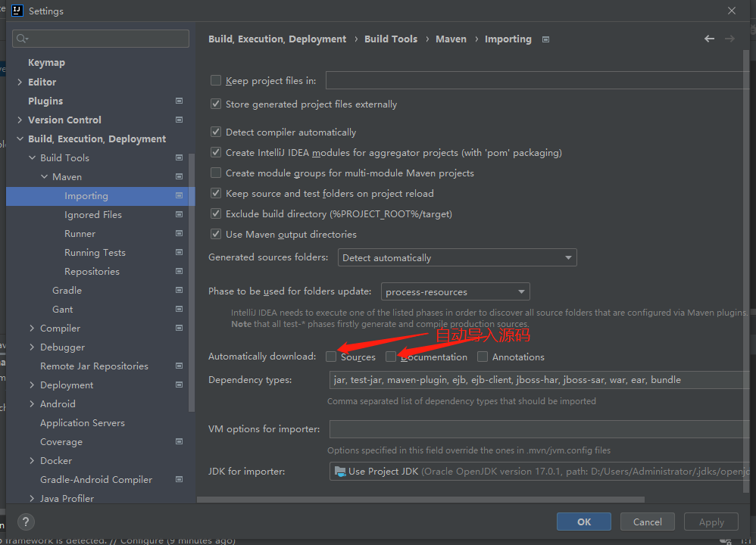Enable automatic download of Documentation

(x=391, y=357)
